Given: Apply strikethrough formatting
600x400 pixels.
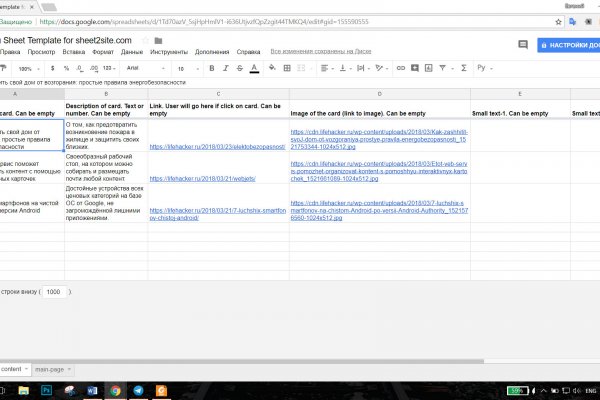Looking at the screenshot, I should (238, 69).
